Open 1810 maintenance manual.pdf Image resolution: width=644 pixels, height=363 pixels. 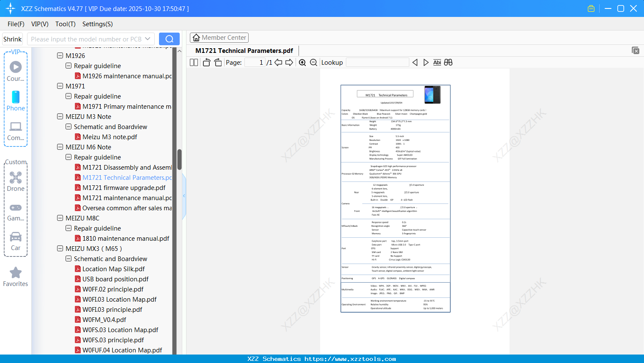point(122,239)
